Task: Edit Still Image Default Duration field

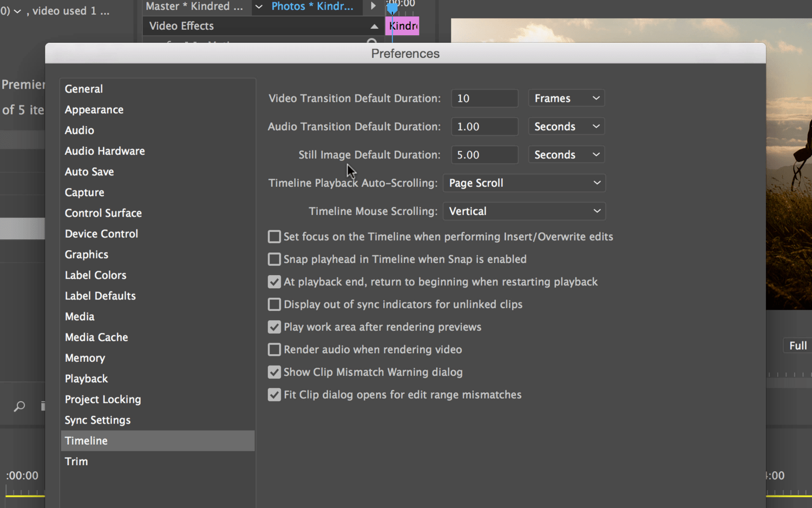Action: [484, 154]
